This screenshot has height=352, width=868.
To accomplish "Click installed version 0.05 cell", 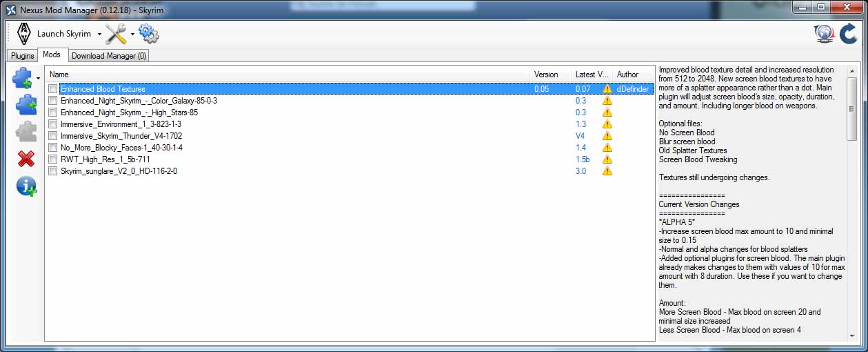I will point(542,89).
